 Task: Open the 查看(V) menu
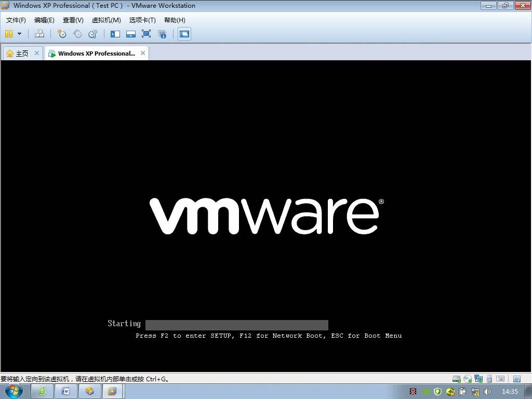point(73,20)
